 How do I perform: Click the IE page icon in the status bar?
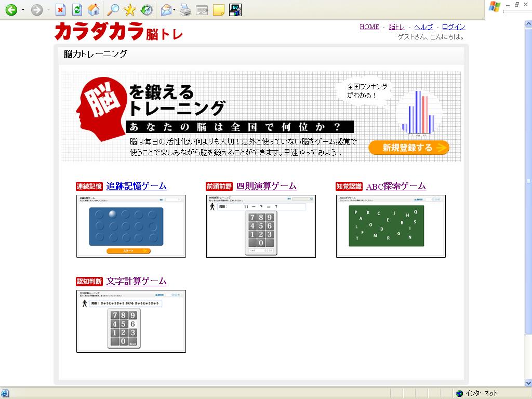click(5, 393)
